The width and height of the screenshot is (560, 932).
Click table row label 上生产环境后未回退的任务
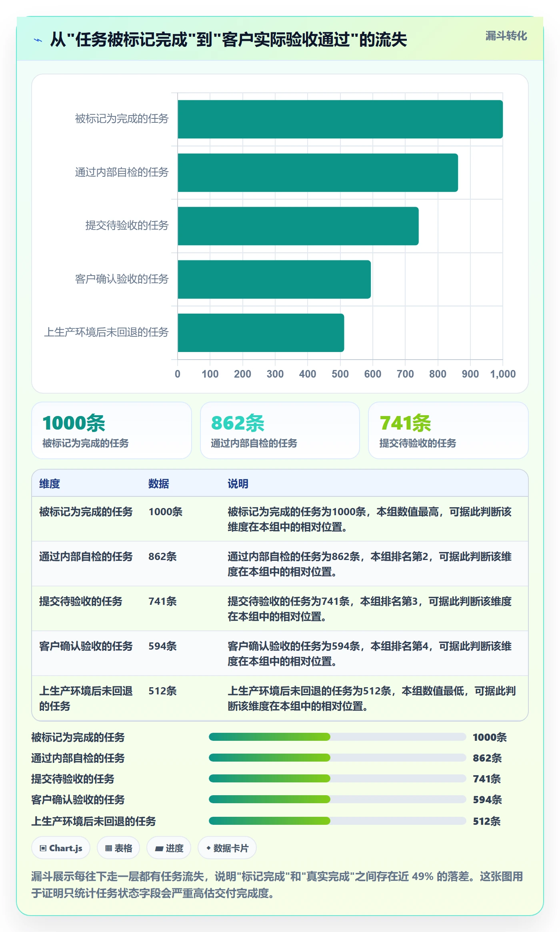click(x=86, y=698)
